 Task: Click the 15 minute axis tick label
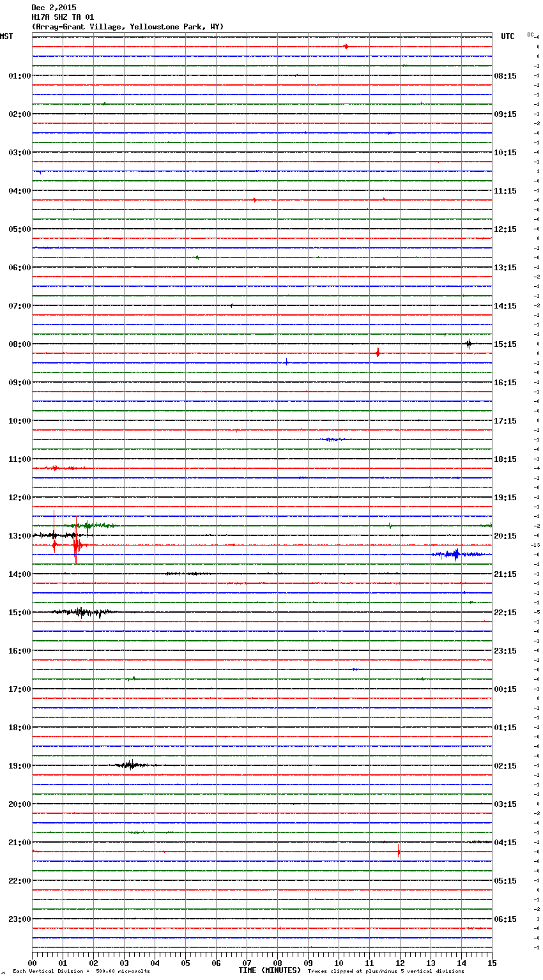[492, 963]
